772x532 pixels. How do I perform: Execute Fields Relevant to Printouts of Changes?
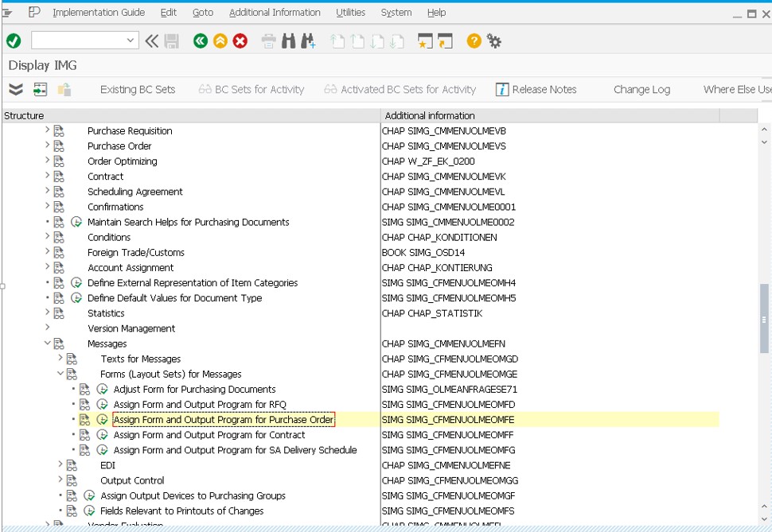89,511
